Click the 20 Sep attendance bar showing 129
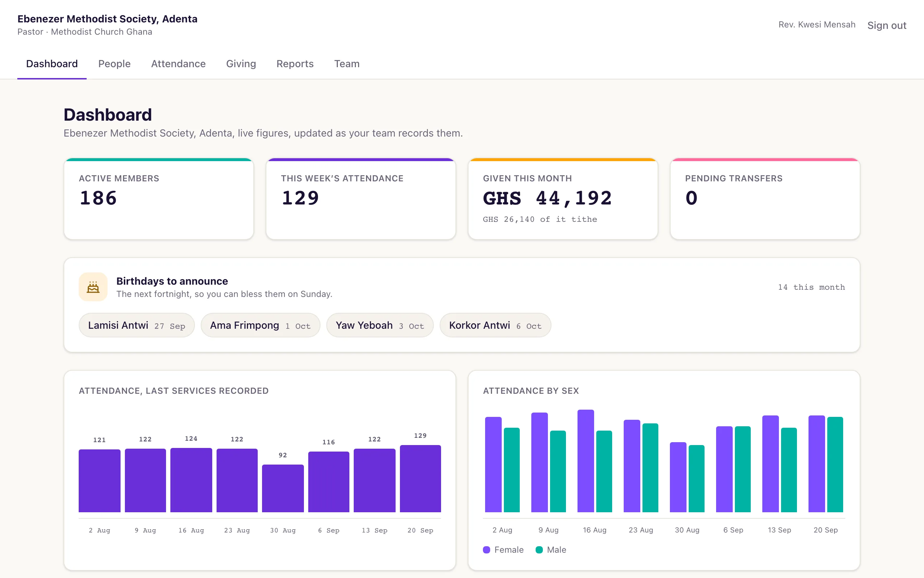 click(420, 479)
